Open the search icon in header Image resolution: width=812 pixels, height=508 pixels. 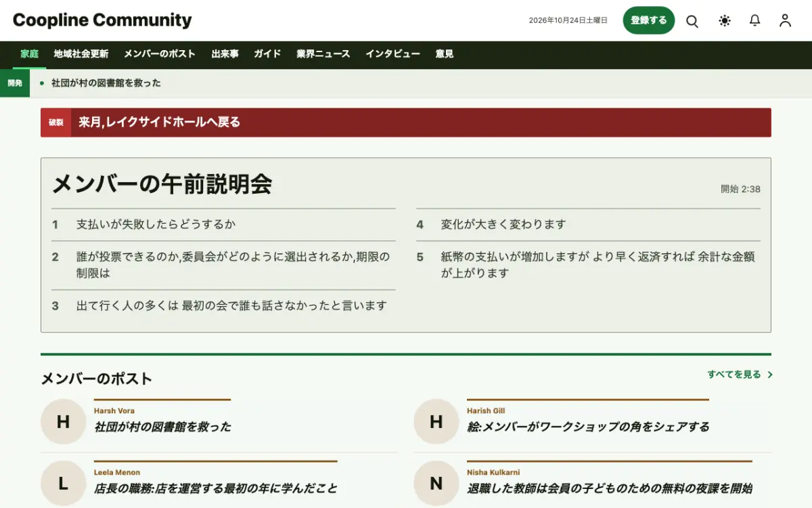coord(692,21)
